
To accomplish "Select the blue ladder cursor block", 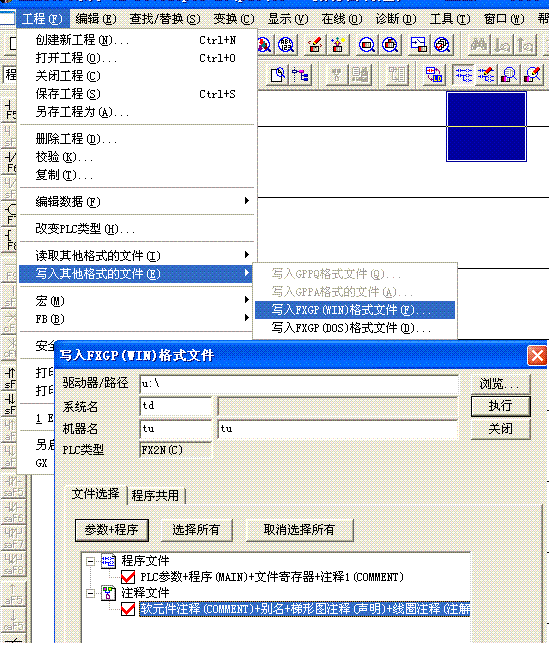I will coord(486,126).
